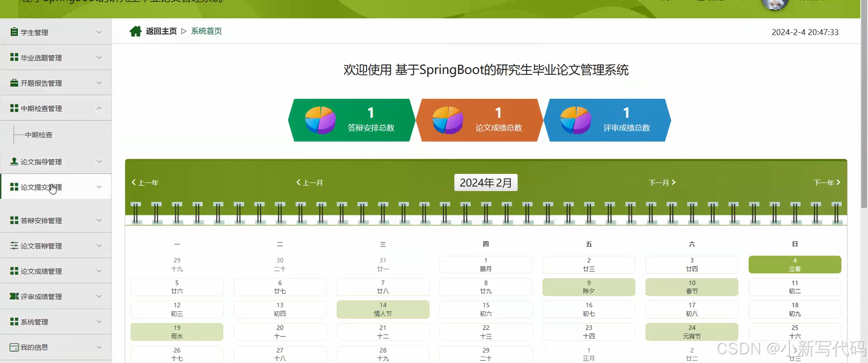The height and width of the screenshot is (363, 868).
Task: Select calendar day 22 十三
Action: pos(486,332)
